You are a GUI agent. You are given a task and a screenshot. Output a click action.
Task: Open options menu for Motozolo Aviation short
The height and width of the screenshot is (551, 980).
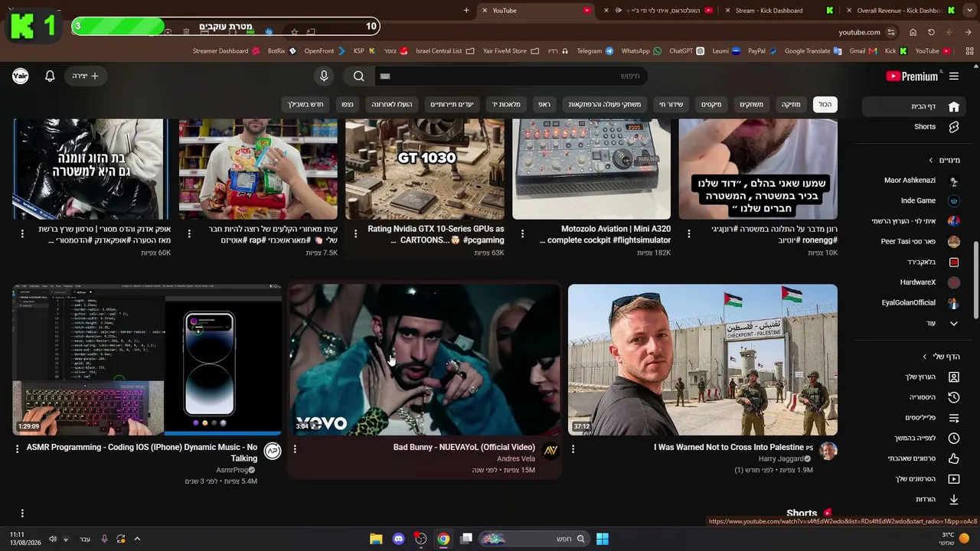coord(523,233)
